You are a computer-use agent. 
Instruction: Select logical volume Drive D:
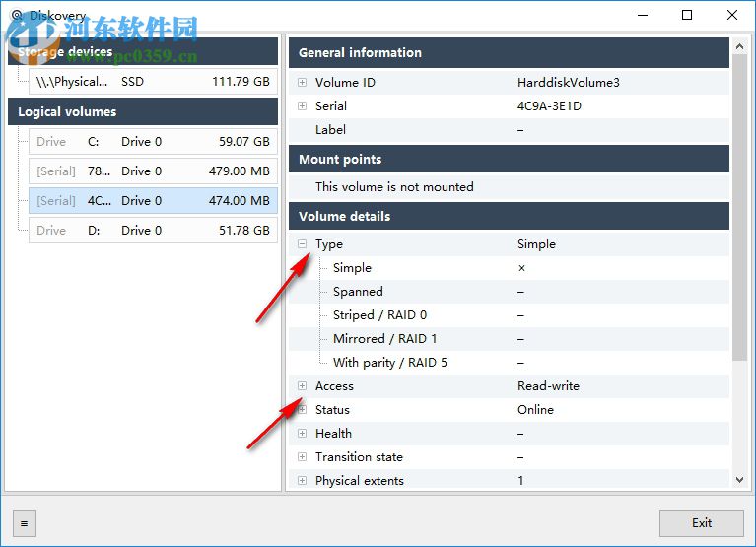[x=153, y=231]
